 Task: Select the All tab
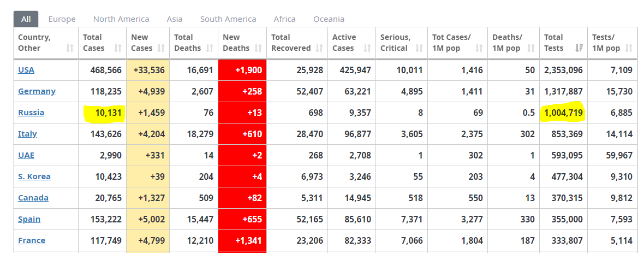[26, 19]
